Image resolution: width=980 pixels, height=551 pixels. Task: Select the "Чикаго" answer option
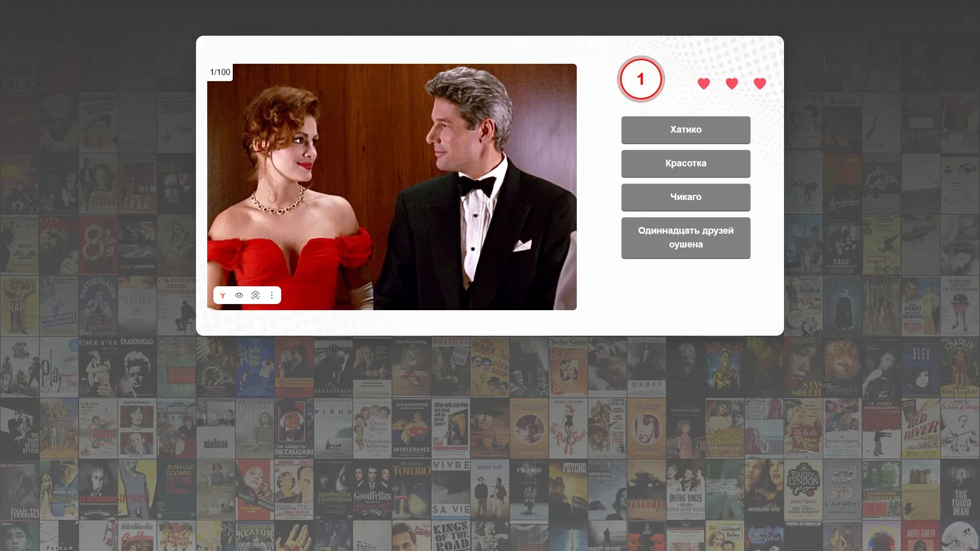pyautogui.click(x=685, y=197)
